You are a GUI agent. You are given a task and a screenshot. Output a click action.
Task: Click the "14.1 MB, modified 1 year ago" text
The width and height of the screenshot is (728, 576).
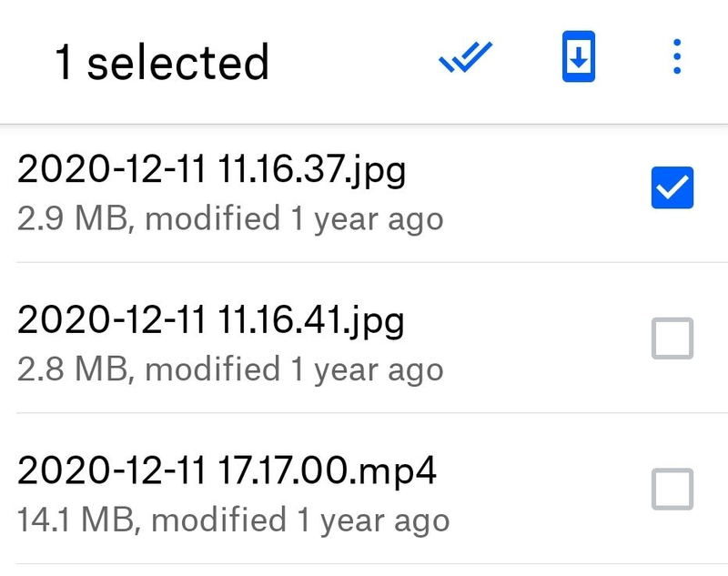(x=233, y=520)
